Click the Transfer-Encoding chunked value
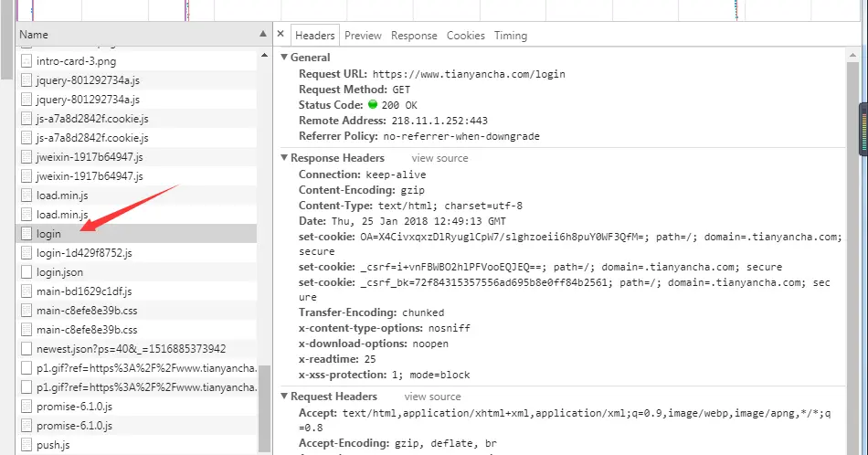 coord(423,312)
